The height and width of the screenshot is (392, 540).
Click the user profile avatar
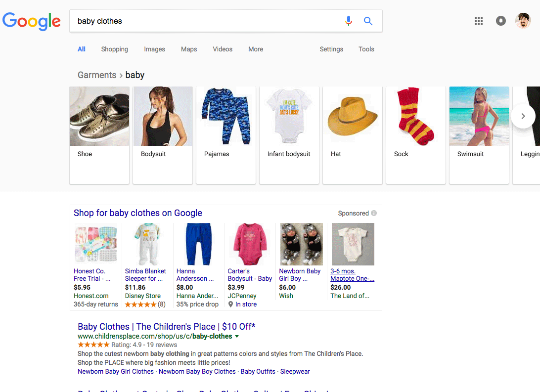coord(523,21)
